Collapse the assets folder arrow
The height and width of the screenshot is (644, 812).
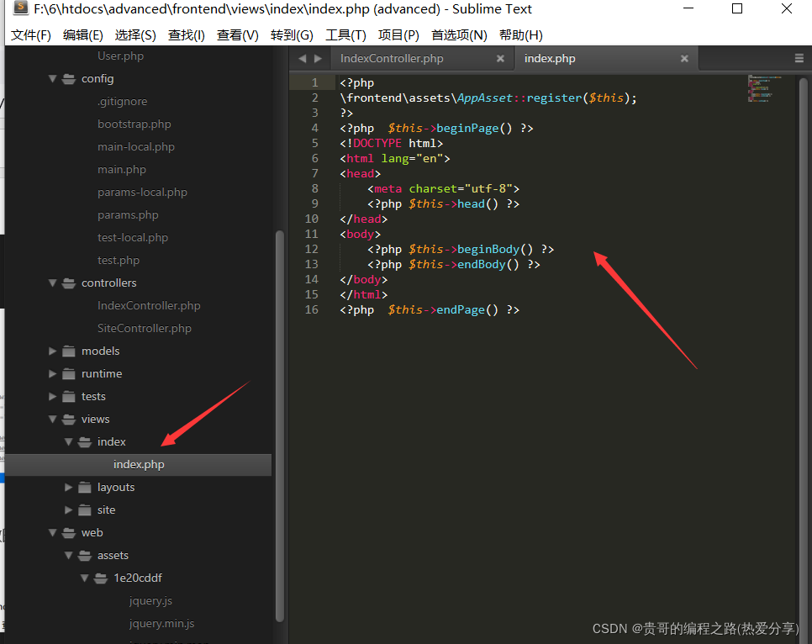coord(68,556)
